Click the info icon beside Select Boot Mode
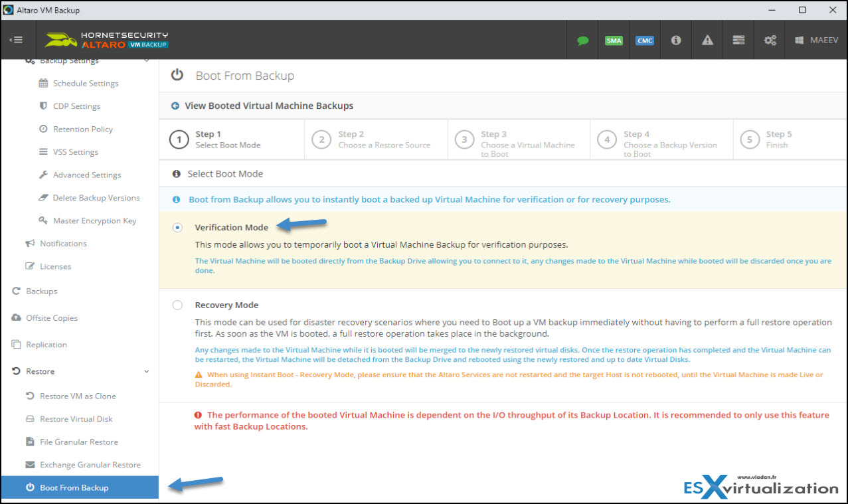 pos(177,174)
